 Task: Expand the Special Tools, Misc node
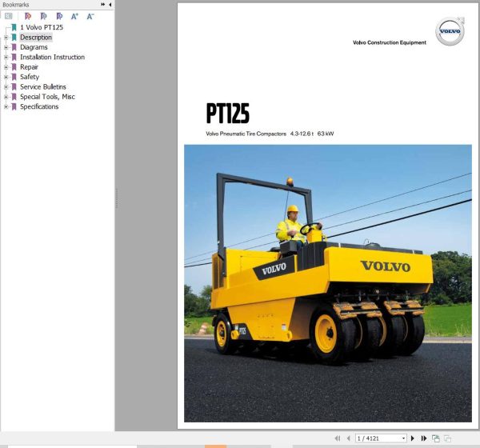6,97
